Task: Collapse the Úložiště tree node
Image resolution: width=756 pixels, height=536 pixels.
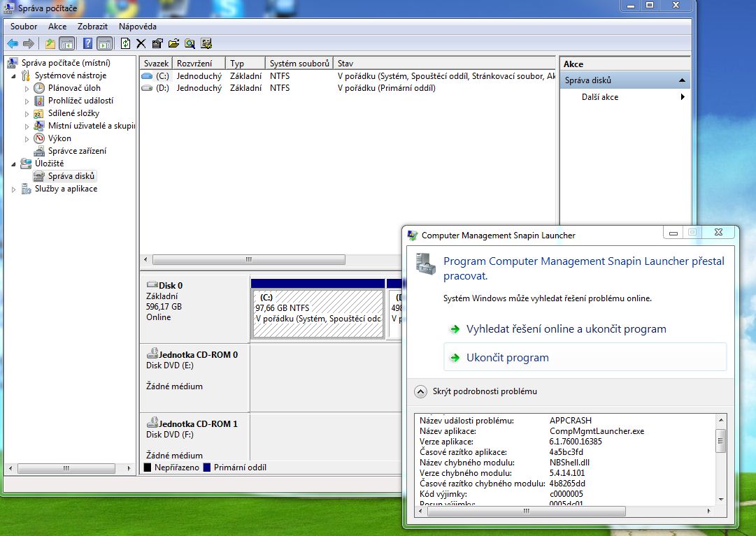Action: pyautogui.click(x=13, y=164)
